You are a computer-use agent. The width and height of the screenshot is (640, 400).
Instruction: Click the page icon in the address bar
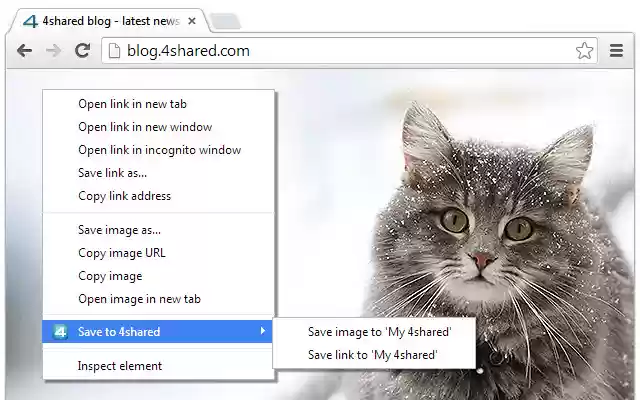(x=114, y=51)
